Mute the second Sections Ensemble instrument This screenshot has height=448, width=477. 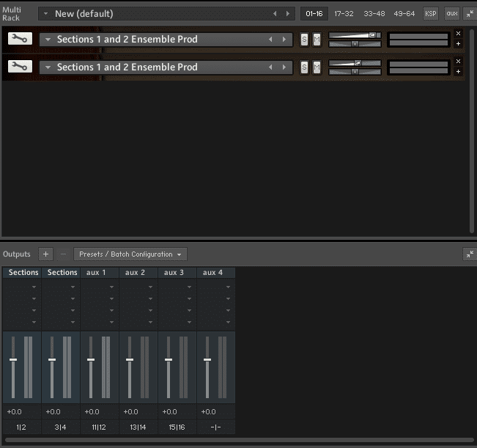317,67
